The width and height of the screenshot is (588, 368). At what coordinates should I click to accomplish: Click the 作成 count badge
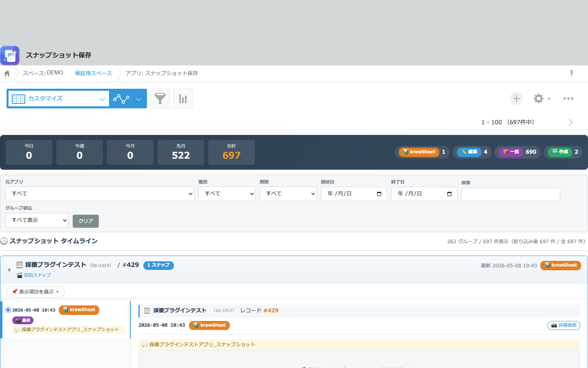(563, 152)
